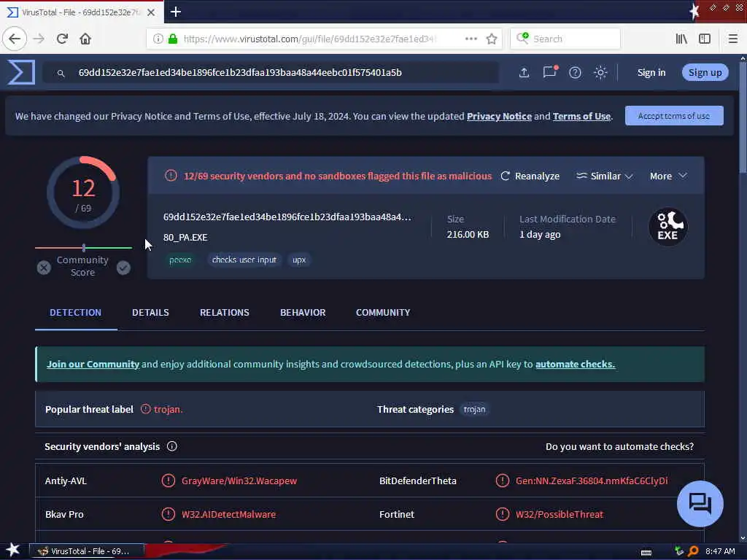The image size is (747, 560).
Task: Click the Antiy-AVL detection alert icon
Action: [169, 481]
